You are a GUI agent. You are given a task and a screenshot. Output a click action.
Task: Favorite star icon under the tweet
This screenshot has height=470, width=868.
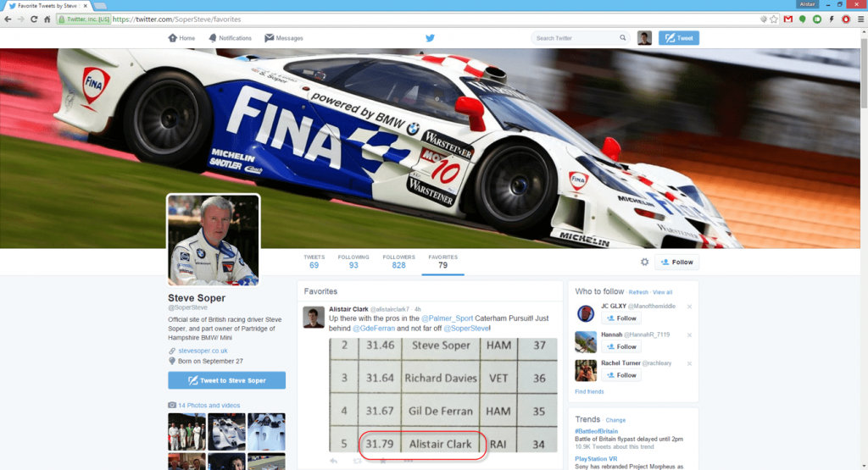coord(382,461)
